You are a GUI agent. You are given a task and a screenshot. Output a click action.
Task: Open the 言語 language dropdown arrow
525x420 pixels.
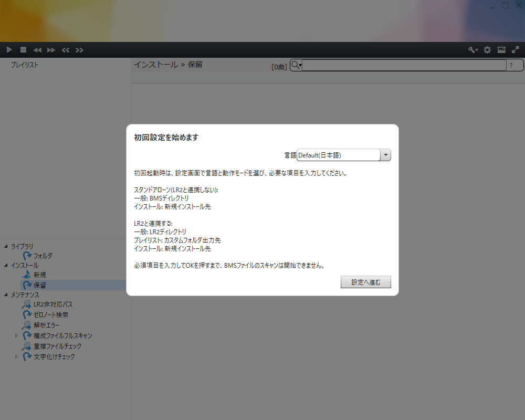coord(386,155)
